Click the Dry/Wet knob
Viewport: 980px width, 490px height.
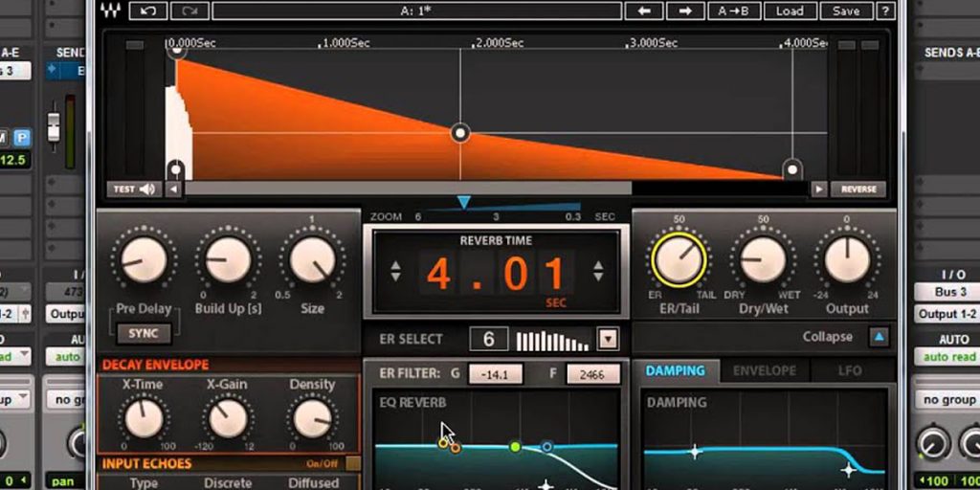763,260
